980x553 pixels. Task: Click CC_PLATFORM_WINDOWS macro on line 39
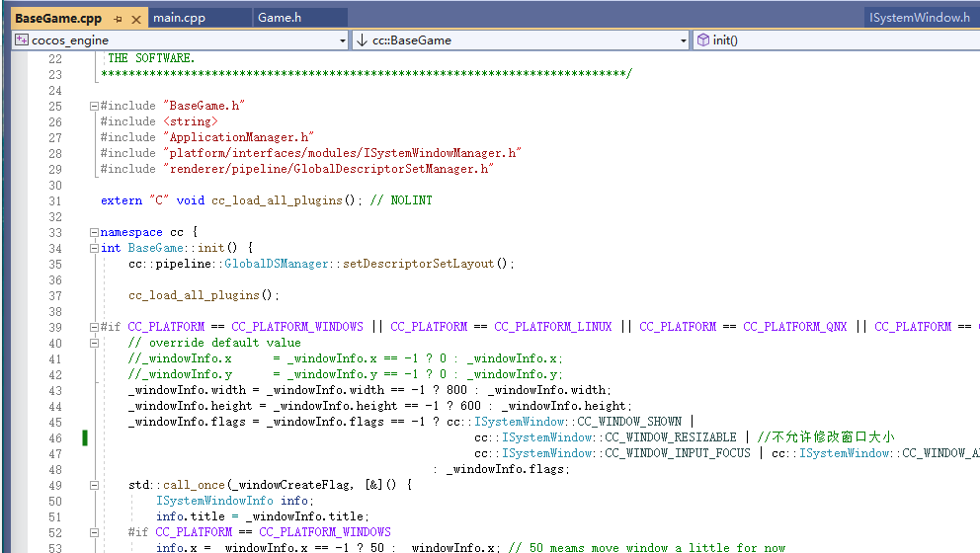297,327
